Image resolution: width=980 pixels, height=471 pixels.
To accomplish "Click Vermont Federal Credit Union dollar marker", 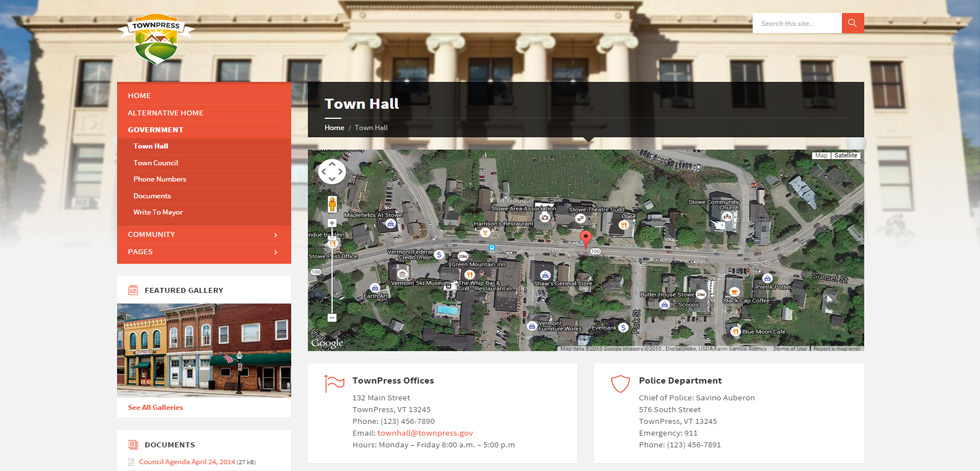I will pos(439,254).
